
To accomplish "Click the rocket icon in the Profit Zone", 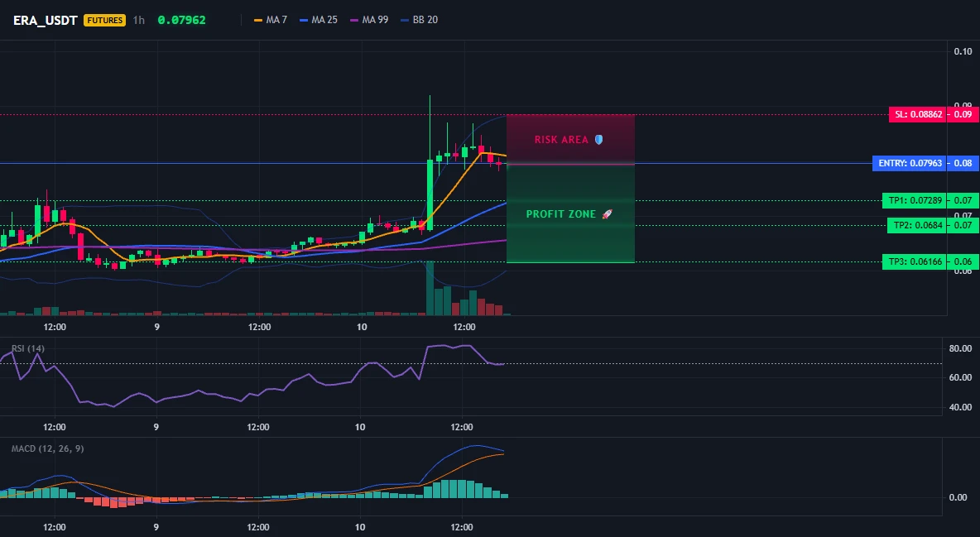I will click(607, 213).
